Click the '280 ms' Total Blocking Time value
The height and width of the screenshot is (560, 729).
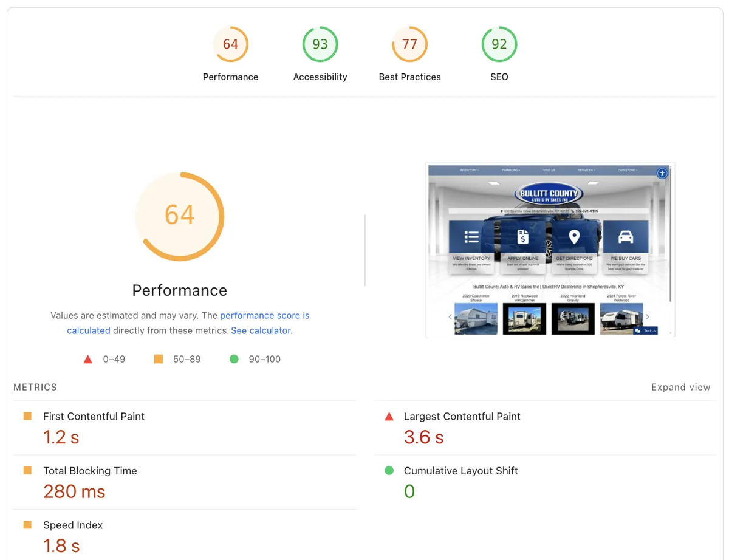tap(74, 491)
